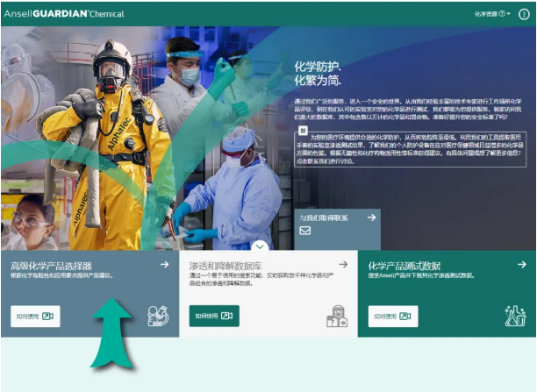Viewport: 537px width, 392px height.
Task: Open the 高级化学产品选择器 tile heading
Action: [x=51, y=265]
